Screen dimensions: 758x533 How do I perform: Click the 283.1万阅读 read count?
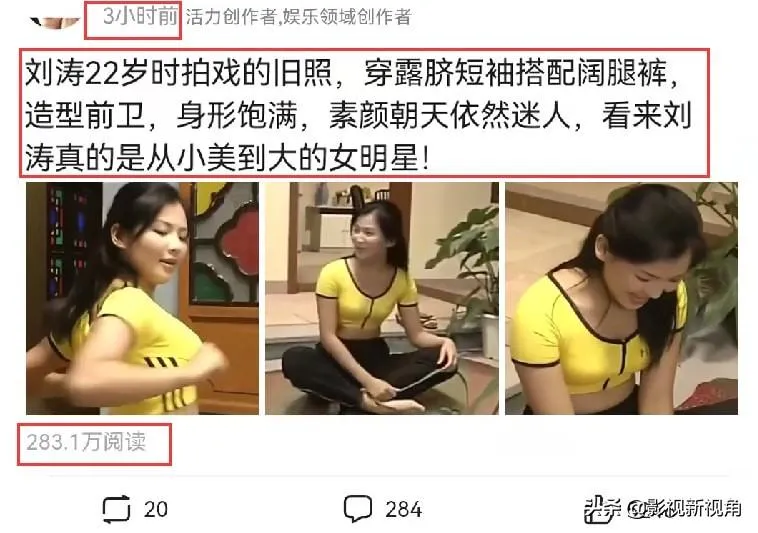(x=86, y=442)
